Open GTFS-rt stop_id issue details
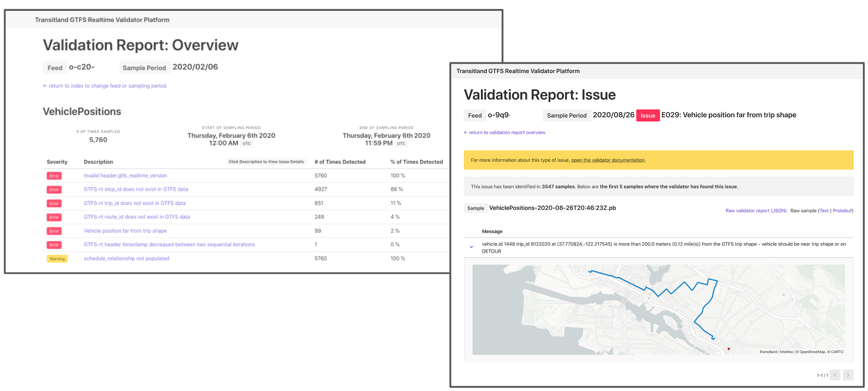 [x=136, y=190]
